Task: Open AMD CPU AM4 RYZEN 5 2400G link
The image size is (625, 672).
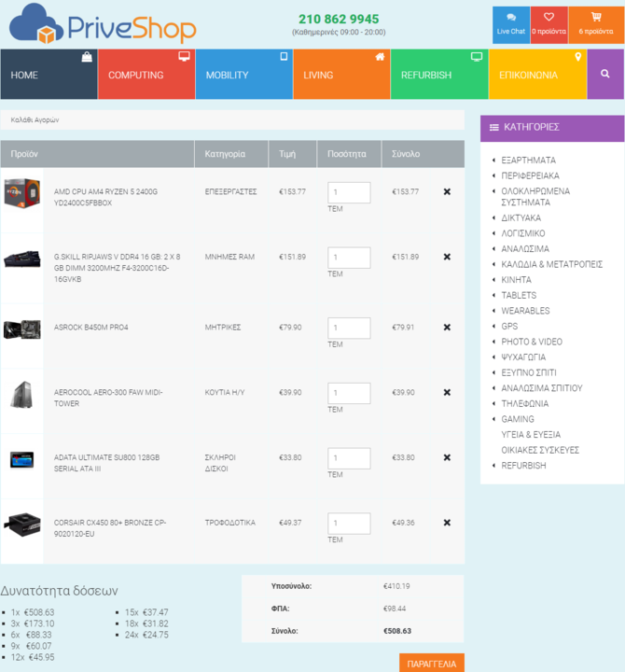Action: pos(105,197)
